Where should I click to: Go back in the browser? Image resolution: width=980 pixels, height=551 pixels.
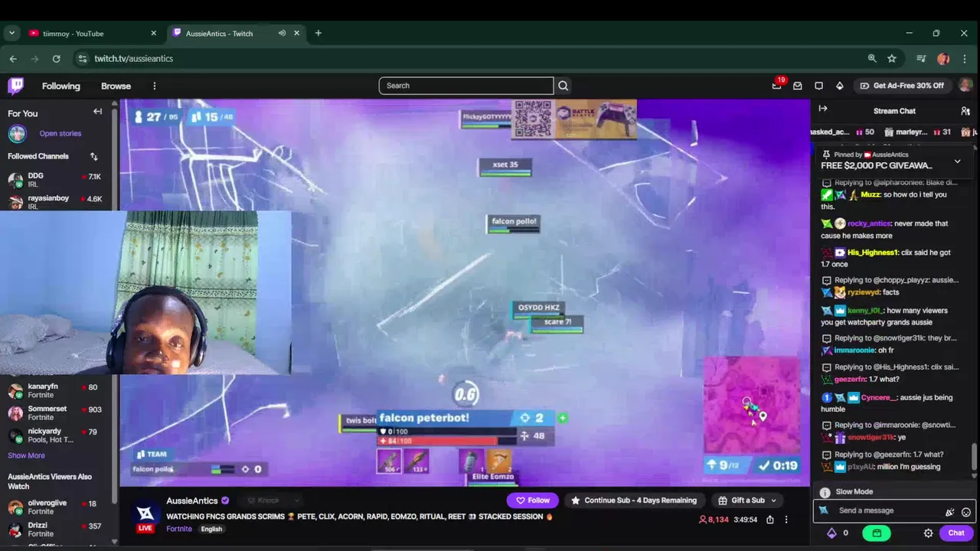(x=13, y=58)
